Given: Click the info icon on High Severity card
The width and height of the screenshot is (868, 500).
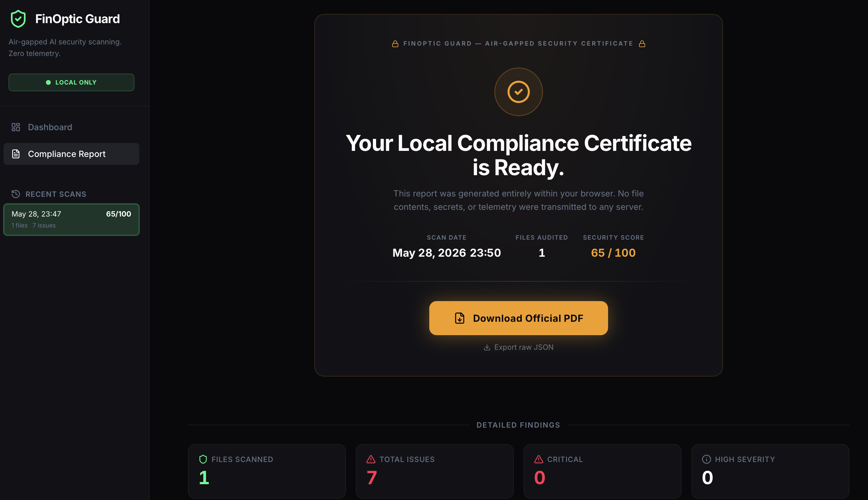Looking at the screenshot, I should [706, 459].
